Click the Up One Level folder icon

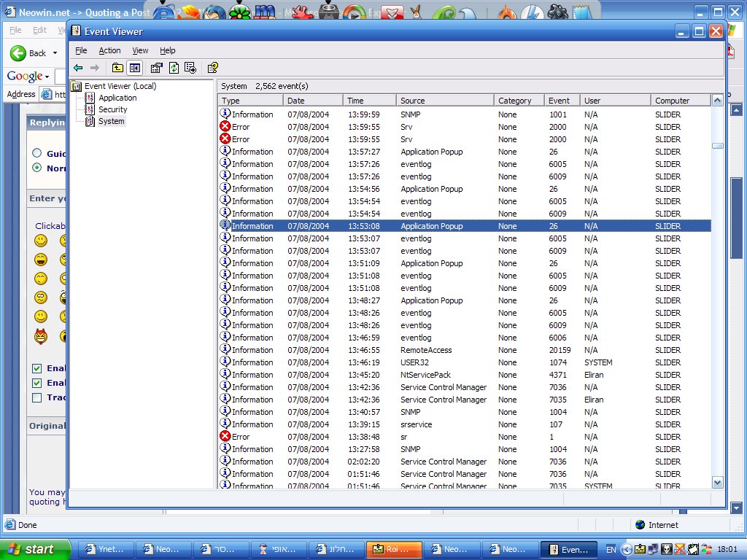(117, 67)
